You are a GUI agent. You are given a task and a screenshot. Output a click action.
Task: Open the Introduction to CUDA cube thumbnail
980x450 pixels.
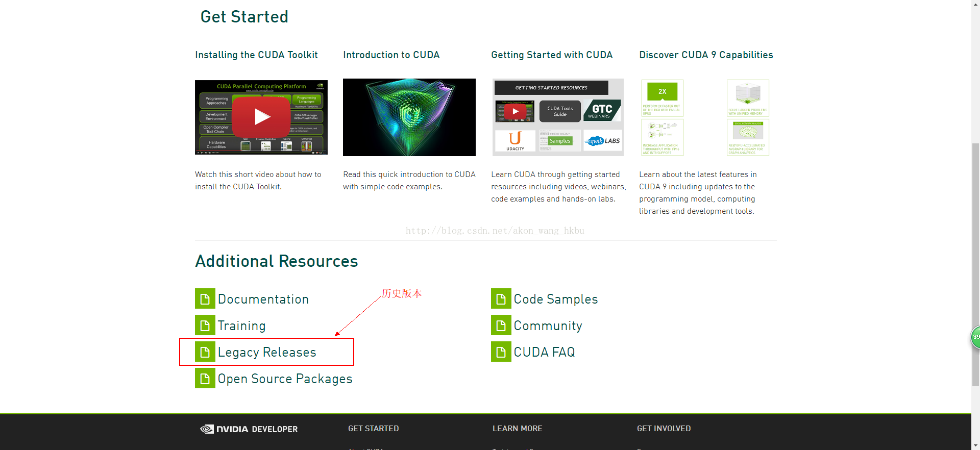coord(409,117)
